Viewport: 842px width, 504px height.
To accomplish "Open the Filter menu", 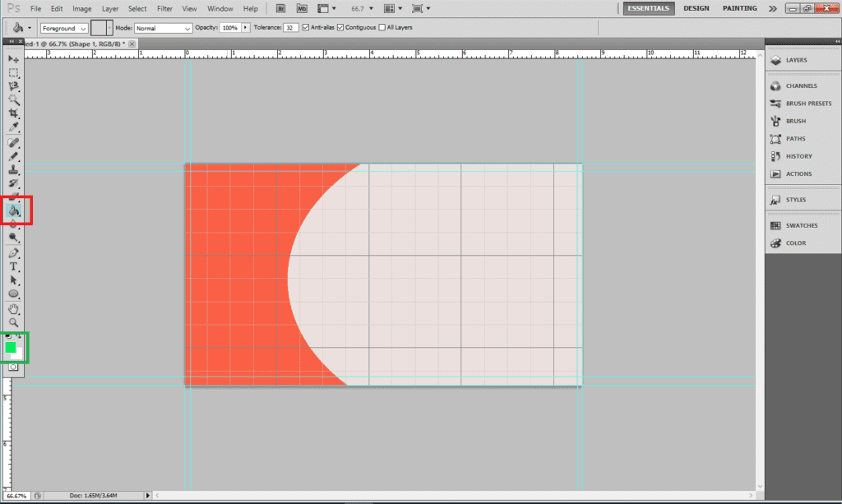I will [x=164, y=8].
